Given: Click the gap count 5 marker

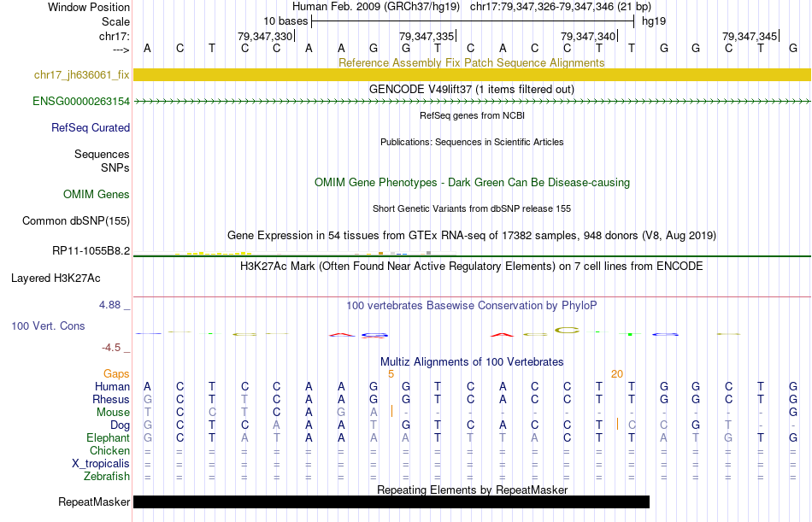Looking at the screenshot, I should [391, 374].
